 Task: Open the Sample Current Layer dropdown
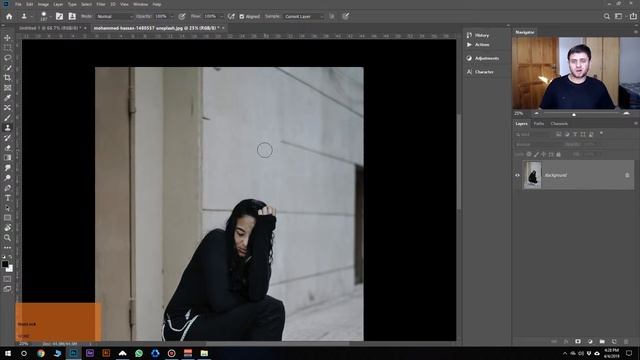pos(304,16)
